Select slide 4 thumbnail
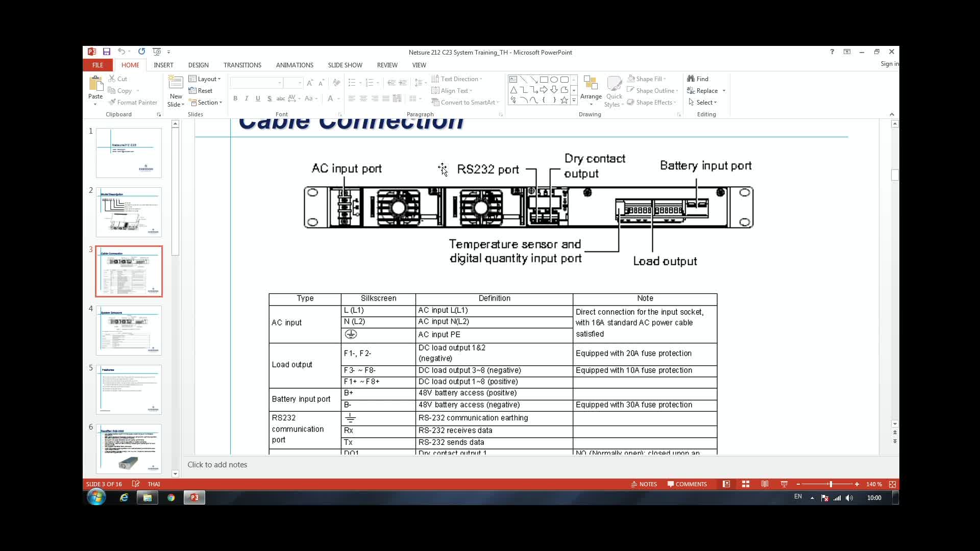The width and height of the screenshot is (980, 551). (128, 330)
